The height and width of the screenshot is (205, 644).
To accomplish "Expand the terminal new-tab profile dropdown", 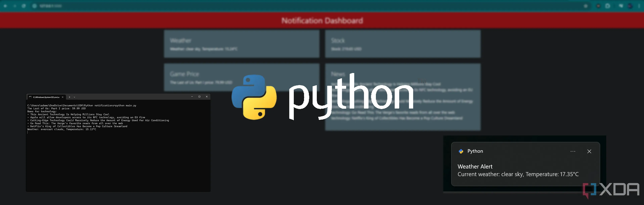I will click(x=74, y=97).
